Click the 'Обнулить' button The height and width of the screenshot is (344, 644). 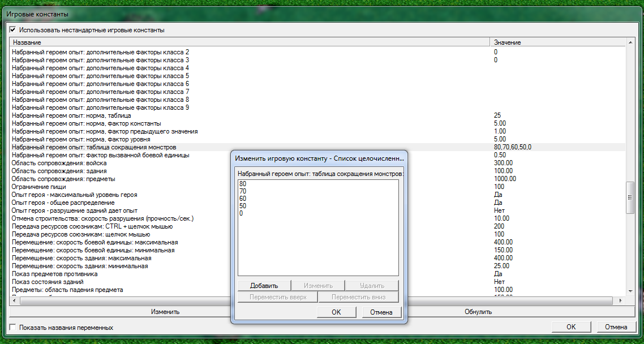(478, 312)
